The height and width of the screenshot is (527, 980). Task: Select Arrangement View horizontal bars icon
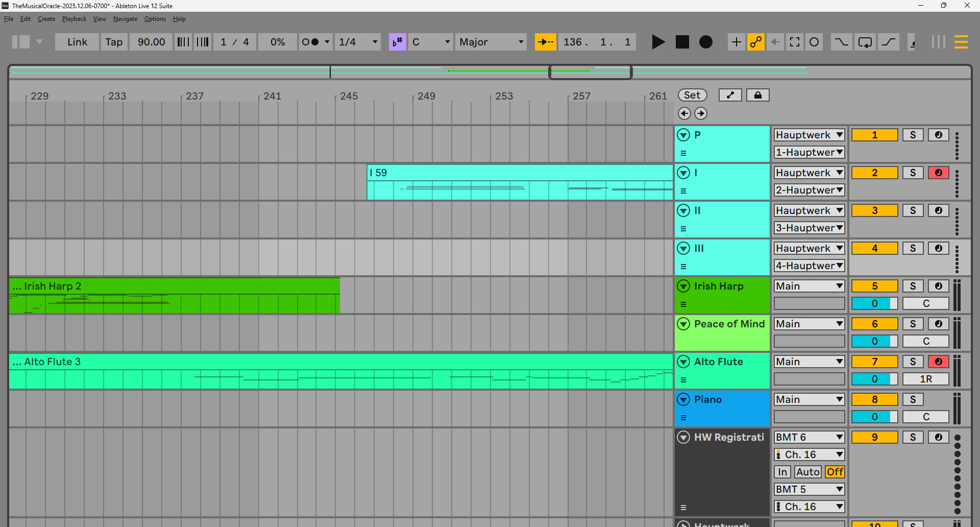point(961,42)
